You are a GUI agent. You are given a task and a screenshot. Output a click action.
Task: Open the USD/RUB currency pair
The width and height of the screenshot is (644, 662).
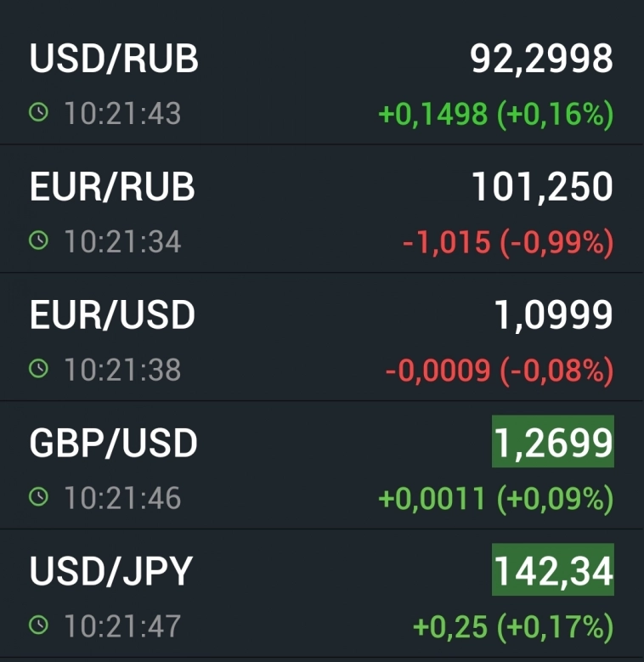[114, 59]
